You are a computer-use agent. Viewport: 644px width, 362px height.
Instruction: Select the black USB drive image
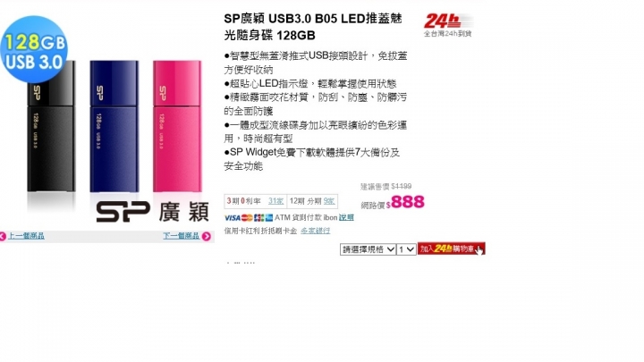tap(51, 126)
